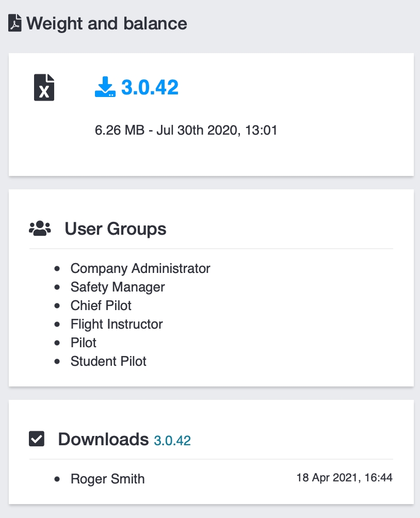Open the 3.0.42 version link beside Downloads
The height and width of the screenshot is (518, 420).
(172, 441)
